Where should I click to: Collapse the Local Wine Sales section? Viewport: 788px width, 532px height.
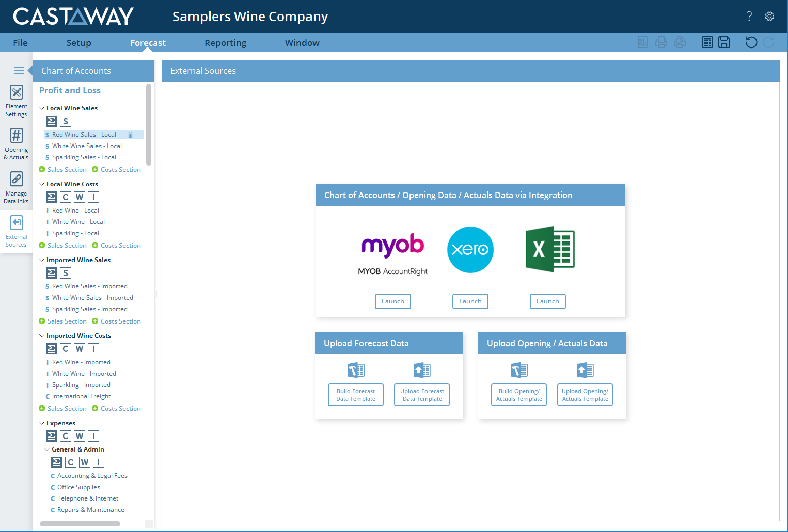(42, 108)
